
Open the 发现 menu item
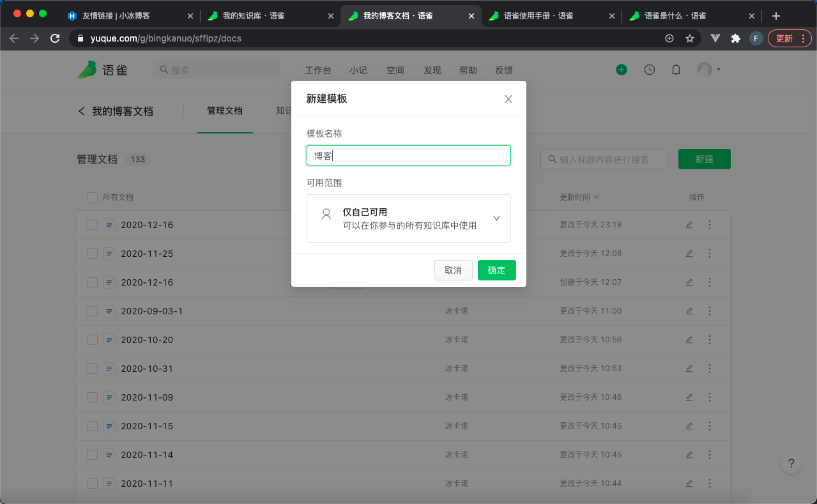point(432,70)
